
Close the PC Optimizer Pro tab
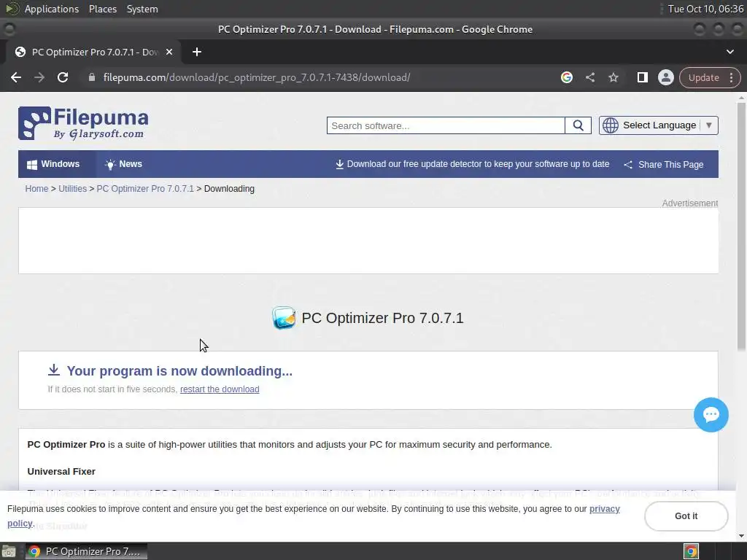[169, 52]
